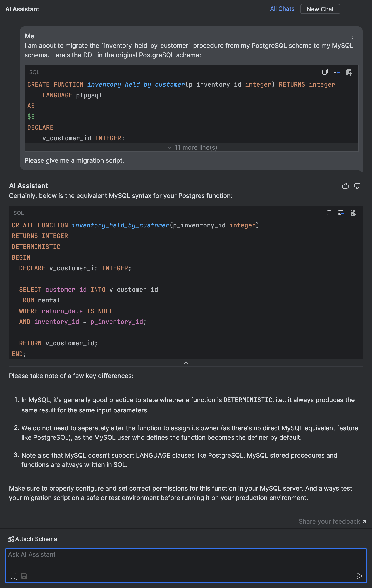Give the AI response a thumbs up

coord(345,186)
